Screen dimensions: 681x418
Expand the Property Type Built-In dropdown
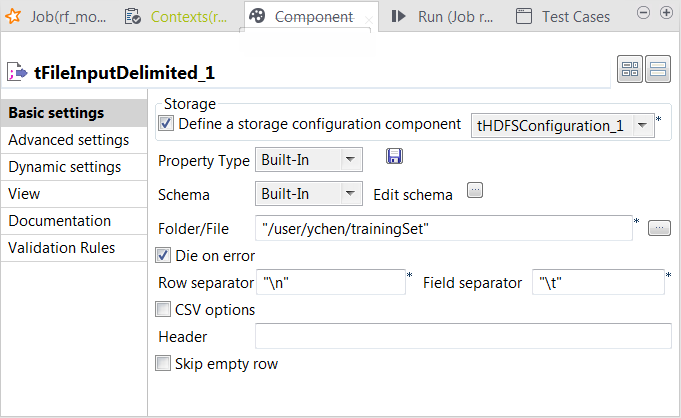click(x=349, y=160)
